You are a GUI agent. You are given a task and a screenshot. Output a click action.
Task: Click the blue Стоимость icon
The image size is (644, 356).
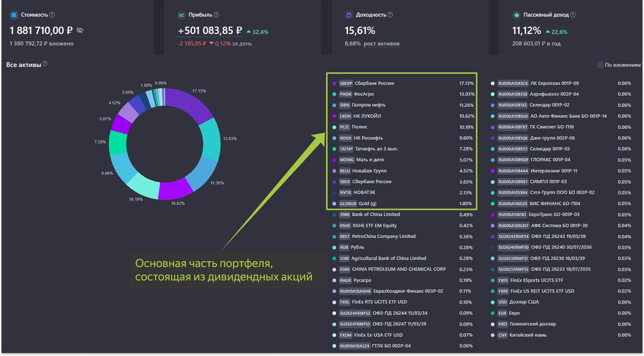[x=14, y=15]
